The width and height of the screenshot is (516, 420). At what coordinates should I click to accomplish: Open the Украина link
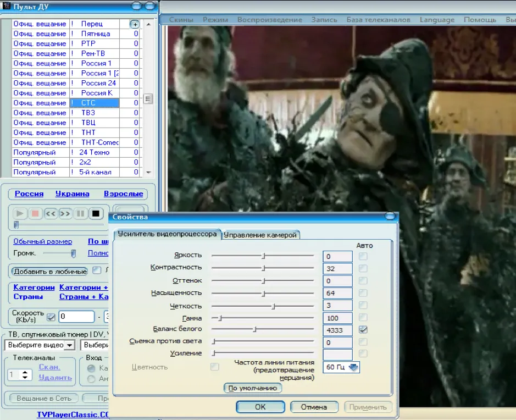point(72,194)
